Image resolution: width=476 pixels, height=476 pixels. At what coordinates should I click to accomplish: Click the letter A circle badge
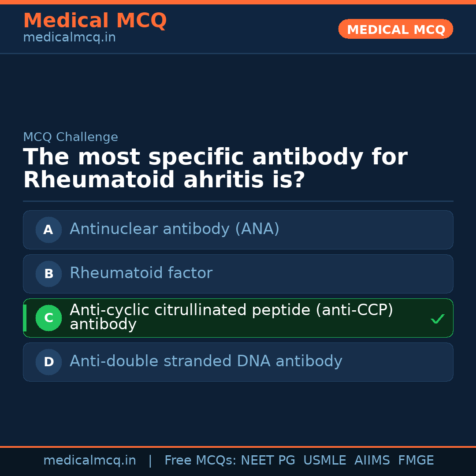click(x=48, y=230)
